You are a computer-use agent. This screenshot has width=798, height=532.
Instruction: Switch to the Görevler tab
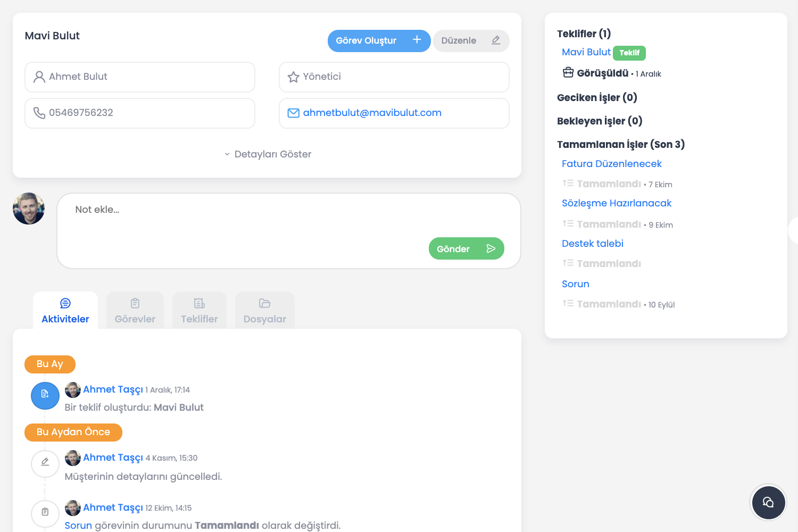coord(135,311)
